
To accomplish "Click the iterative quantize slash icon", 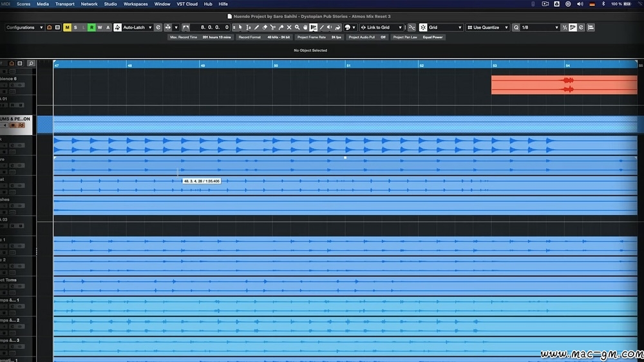I will 565,28.
